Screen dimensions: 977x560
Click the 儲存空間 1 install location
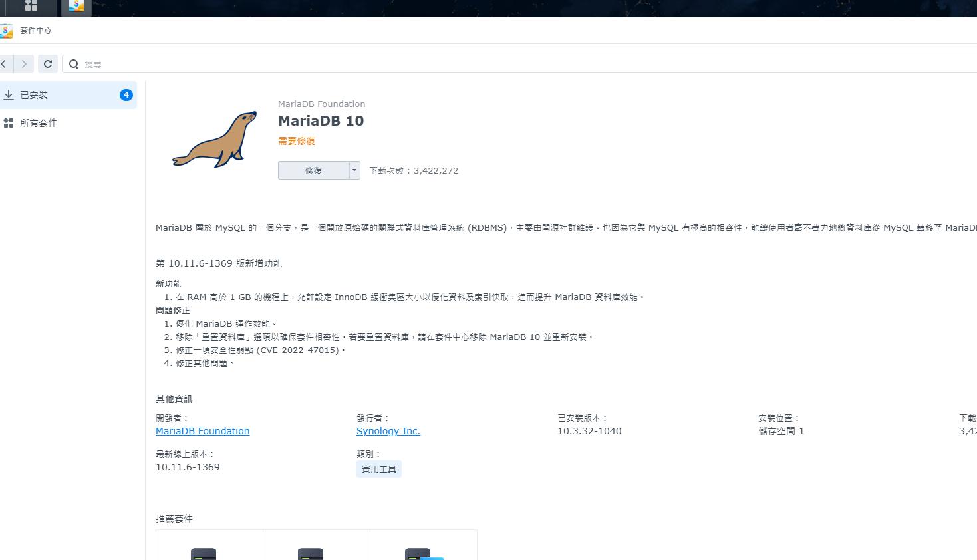(781, 431)
